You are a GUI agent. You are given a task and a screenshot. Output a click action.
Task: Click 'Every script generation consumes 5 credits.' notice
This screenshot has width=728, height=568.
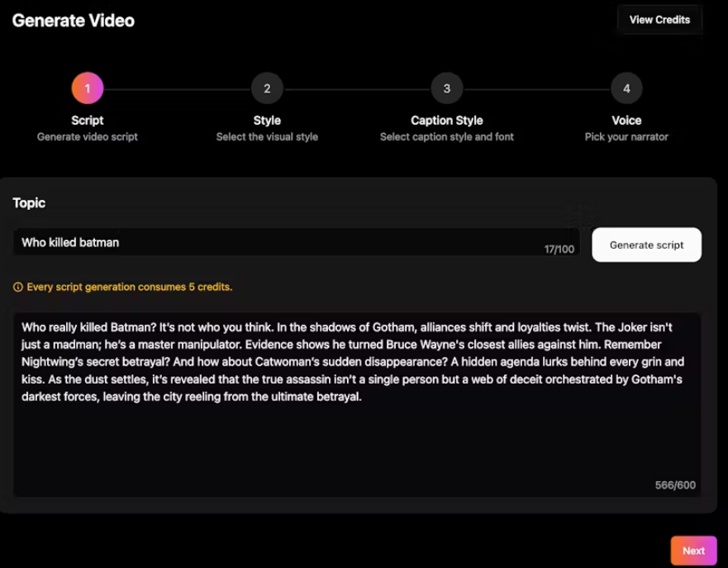tap(130, 287)
